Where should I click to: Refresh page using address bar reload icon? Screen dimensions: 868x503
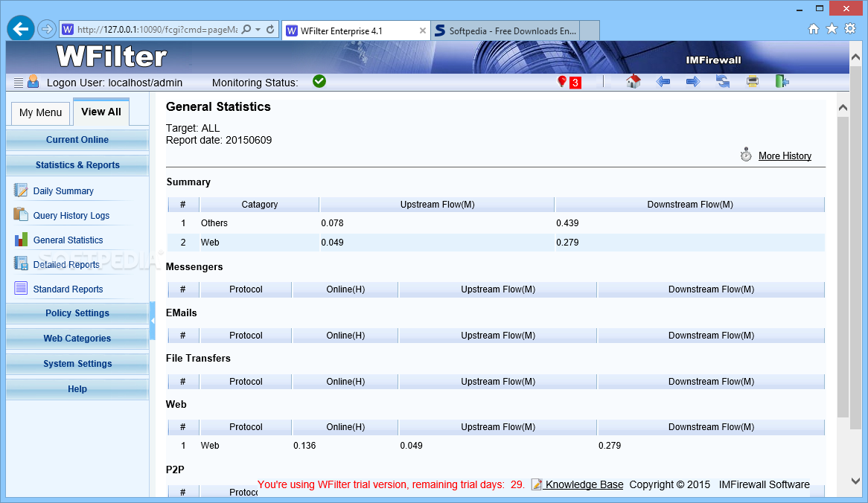tap(271, 29)
